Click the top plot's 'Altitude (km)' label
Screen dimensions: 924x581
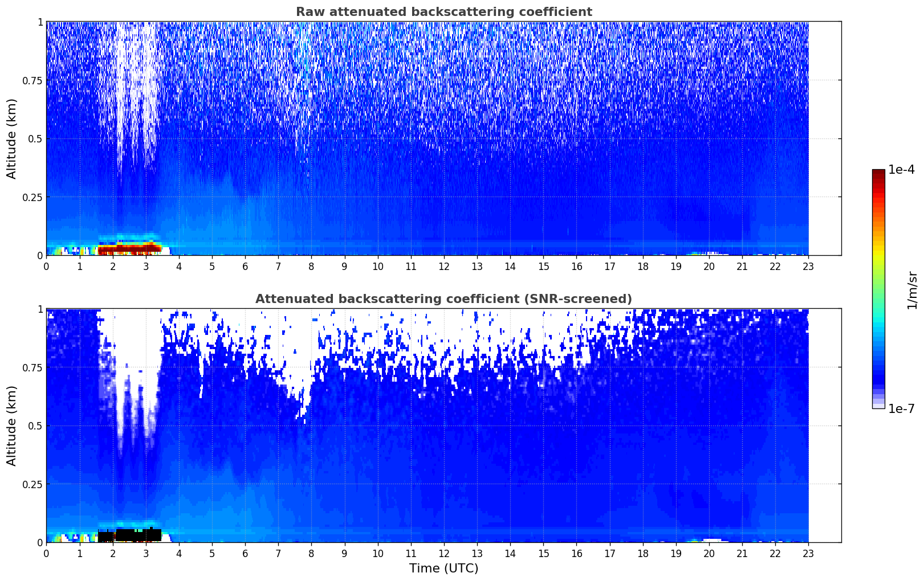click(12, 138)
